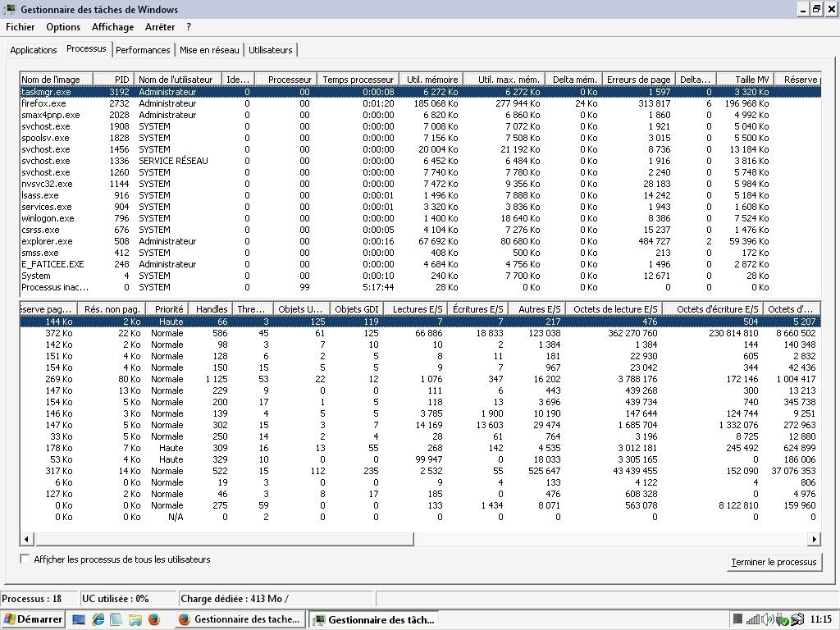
Task: Switch to the Performances tab
Action: [143, 50]
